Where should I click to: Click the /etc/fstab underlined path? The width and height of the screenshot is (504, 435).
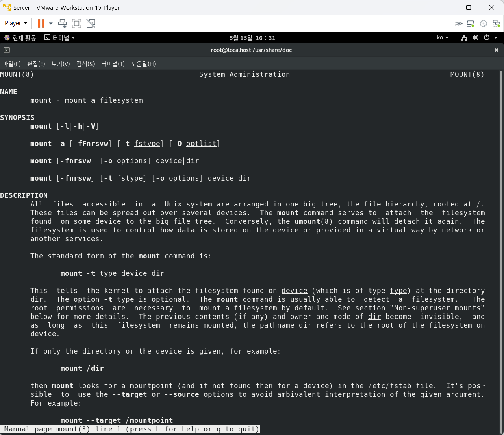[390, 386]
